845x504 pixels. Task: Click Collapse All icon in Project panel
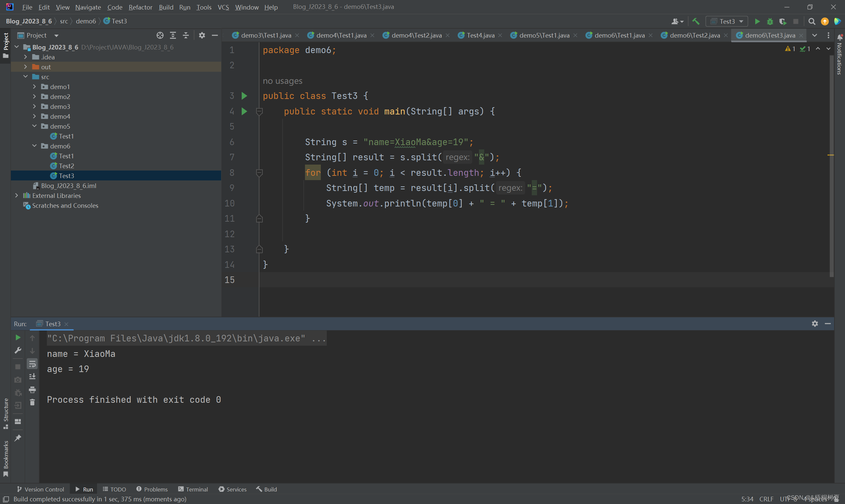click(186, 35)
